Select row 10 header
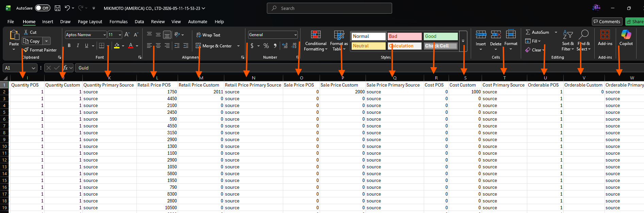The width and height of the screenshot is (644, 213). [4, 146]
